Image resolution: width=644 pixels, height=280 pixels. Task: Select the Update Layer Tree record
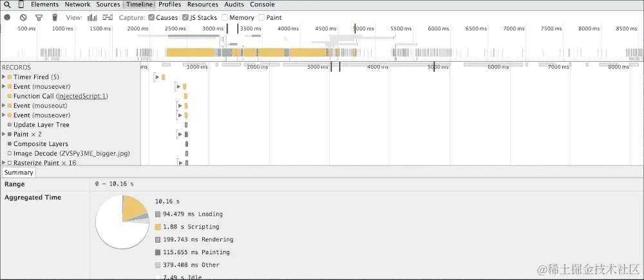click(x=70, y=125)
